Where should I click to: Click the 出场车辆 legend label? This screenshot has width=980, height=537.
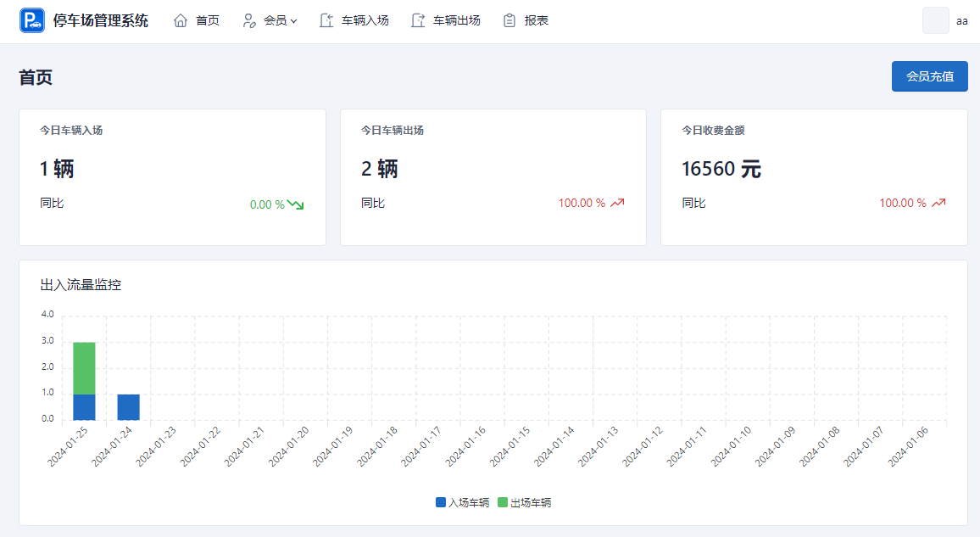[531, 502]
